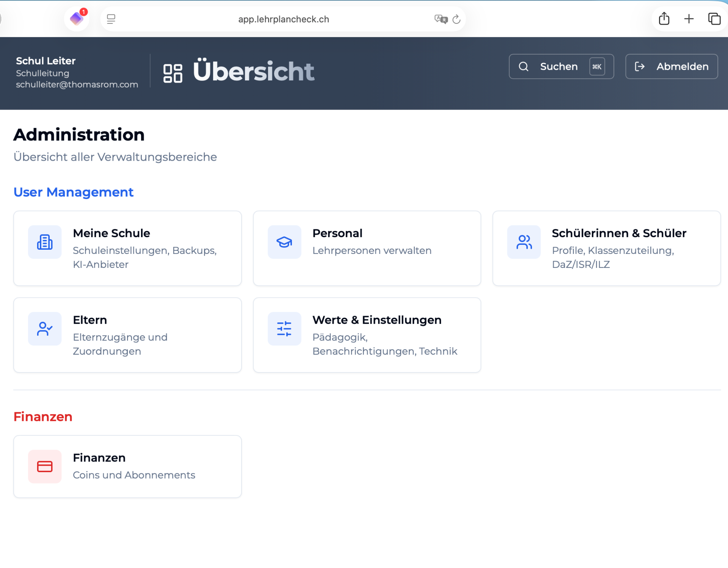This screenshot has height=568, width=728.
Task: Reload the page with the refresh icon
Action: click(x=457, y=19)
